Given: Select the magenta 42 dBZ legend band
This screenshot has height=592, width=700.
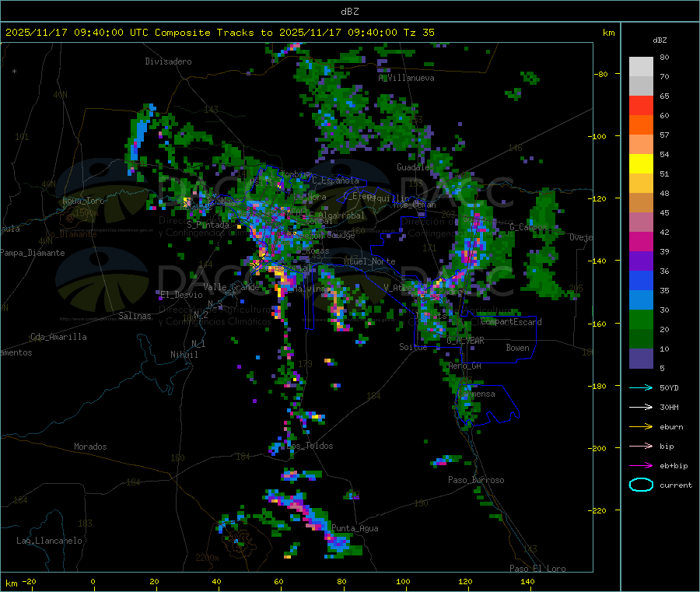Looking at the screenshot, I should (641, 241).
